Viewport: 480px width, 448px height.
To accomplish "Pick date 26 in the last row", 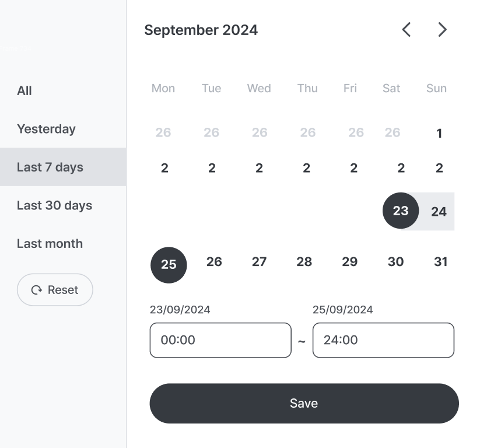I will pos(214,262).
